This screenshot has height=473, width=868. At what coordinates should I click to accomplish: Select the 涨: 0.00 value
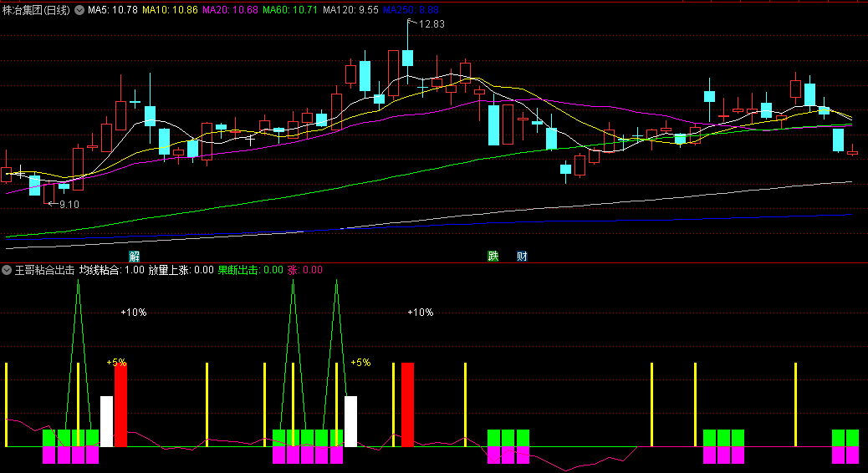[305, 270]
